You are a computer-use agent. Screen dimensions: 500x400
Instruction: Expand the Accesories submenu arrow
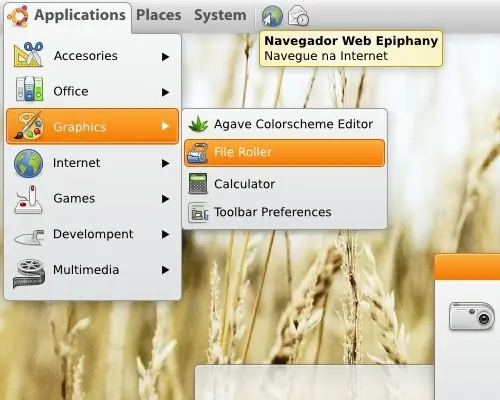pyautogui.click(x=165, y=57)
